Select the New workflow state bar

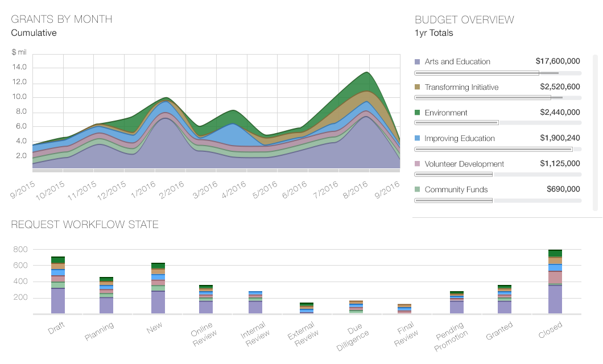pos(158,288)
